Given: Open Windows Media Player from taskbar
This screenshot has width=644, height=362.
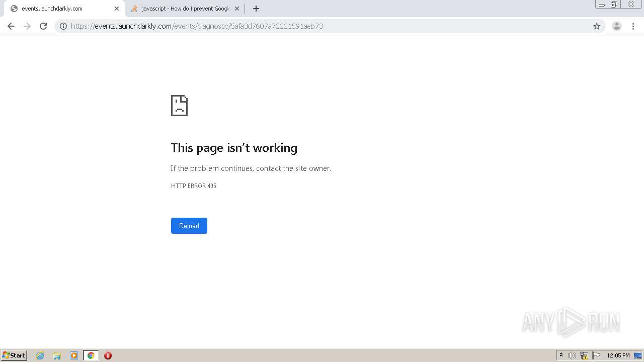Looking at the screenshot, I should point(74,355).
